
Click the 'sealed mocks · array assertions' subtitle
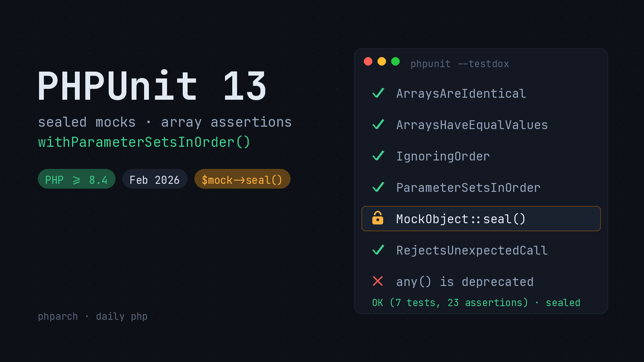[165, 122]
